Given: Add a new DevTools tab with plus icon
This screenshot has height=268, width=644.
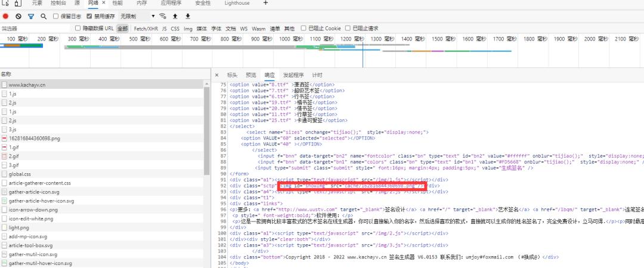Looking at the screenshot, I should [265, 3].
